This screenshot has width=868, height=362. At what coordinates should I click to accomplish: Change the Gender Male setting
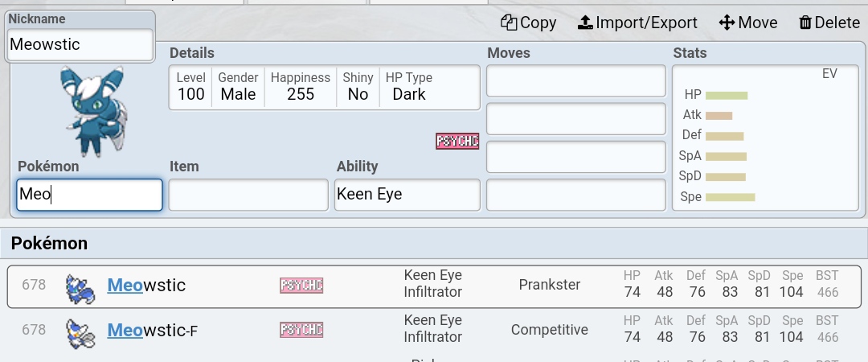coord(239,87)
